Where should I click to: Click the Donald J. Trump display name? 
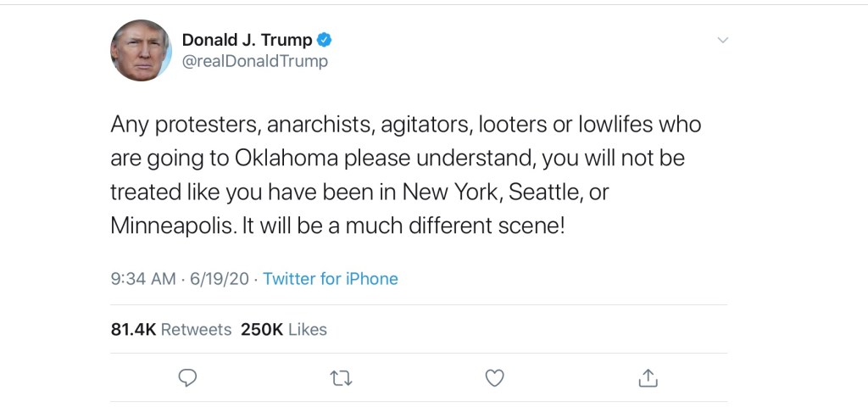tap(247, 40)
